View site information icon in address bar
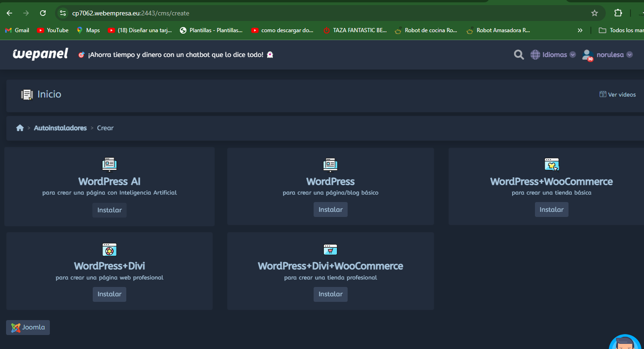This screenshot has height=349, width=644. pyautogui.click(x=63, y=13)
